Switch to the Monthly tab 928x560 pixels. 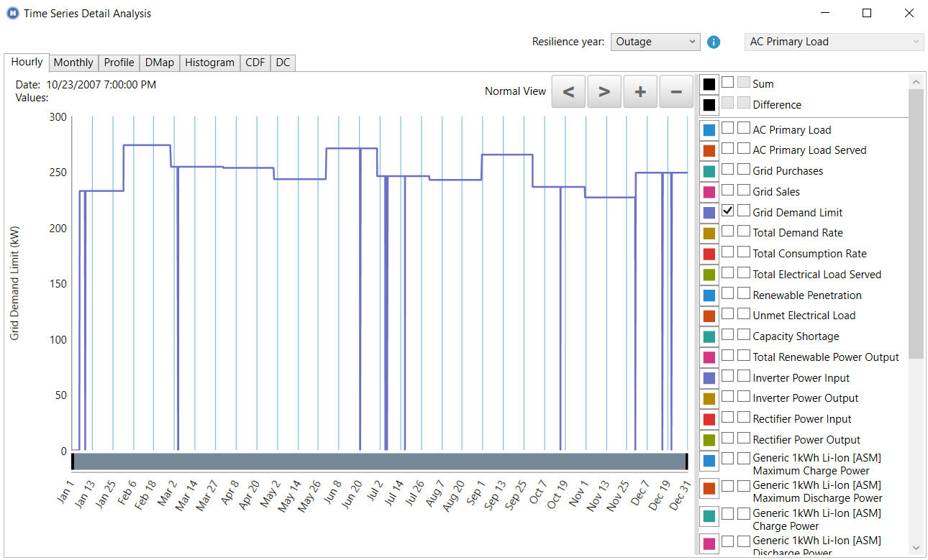pyautogui.click(x=73, y=63)
